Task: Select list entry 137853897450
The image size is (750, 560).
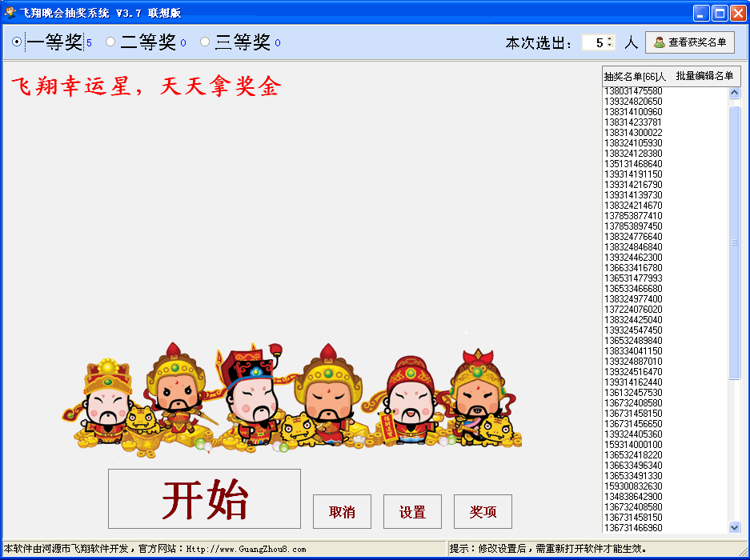Action: coord(633,226)
